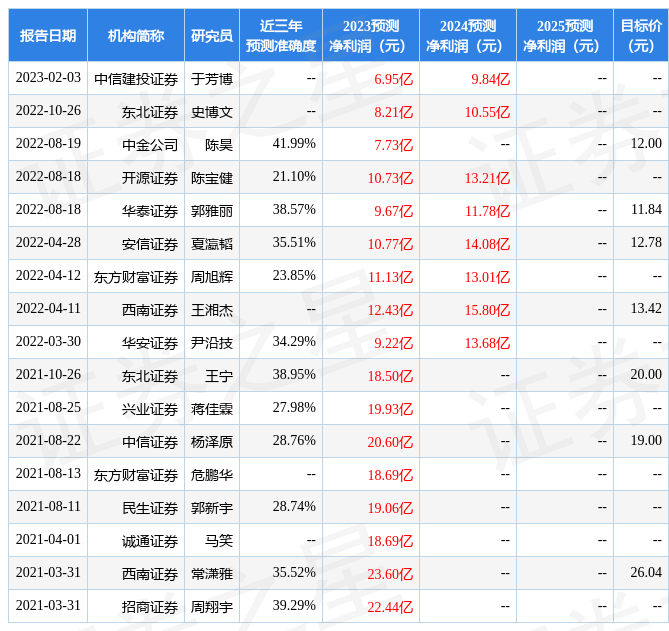Click the 12.00 target price
This screenshot has height=631, width=669.
(646, 144)
